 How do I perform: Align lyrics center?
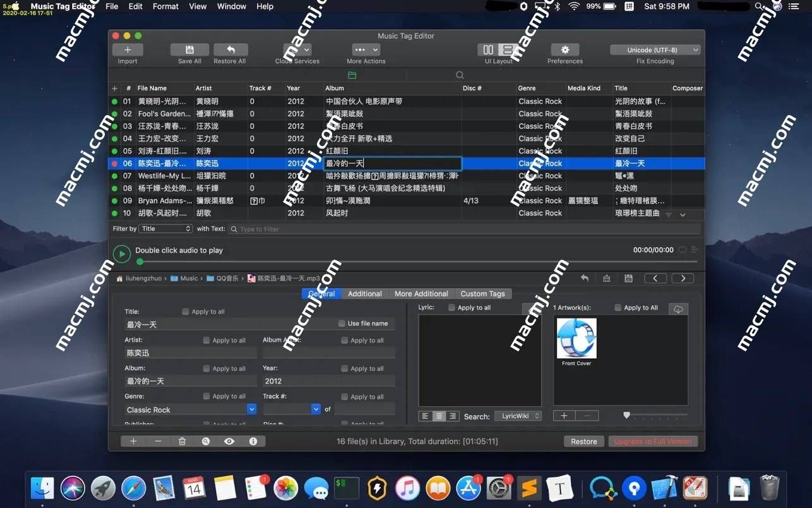tap(439, 416)
